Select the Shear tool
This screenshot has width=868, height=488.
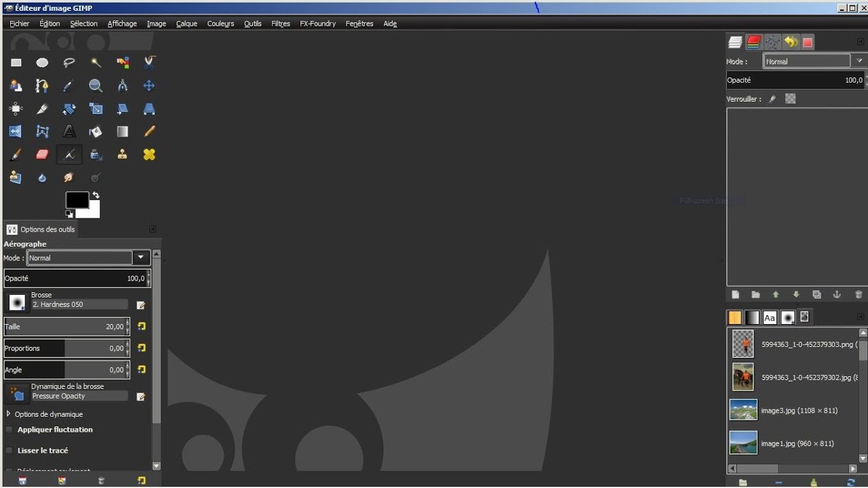click(122, 108)
